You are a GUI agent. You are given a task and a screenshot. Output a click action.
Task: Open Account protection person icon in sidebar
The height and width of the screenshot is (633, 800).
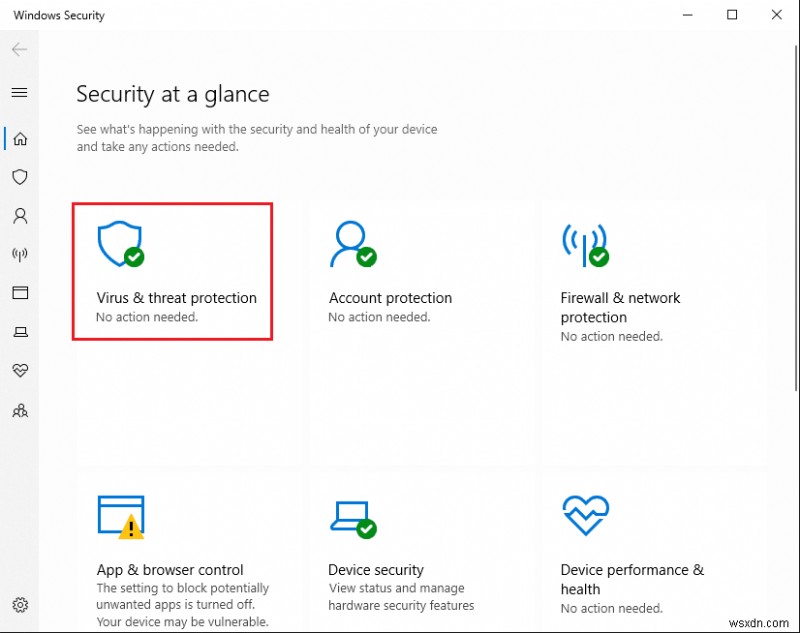[x=19, y=216]
